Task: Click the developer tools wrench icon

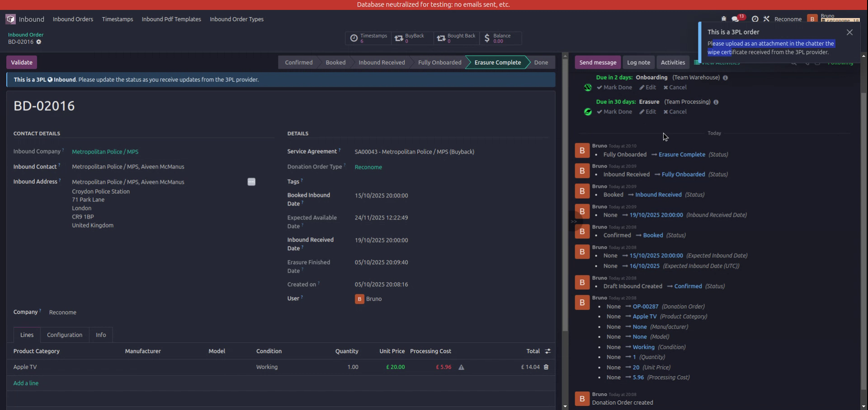Action: click(x=767, y=18)
